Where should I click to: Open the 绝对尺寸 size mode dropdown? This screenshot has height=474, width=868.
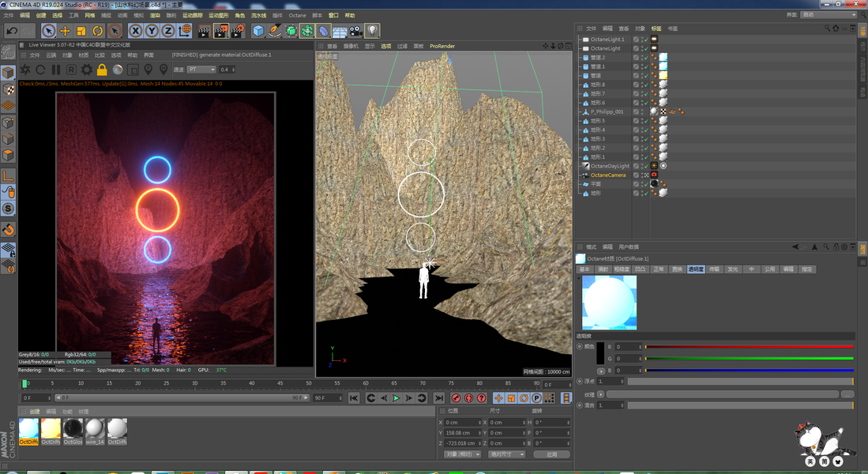click(506, 454)
